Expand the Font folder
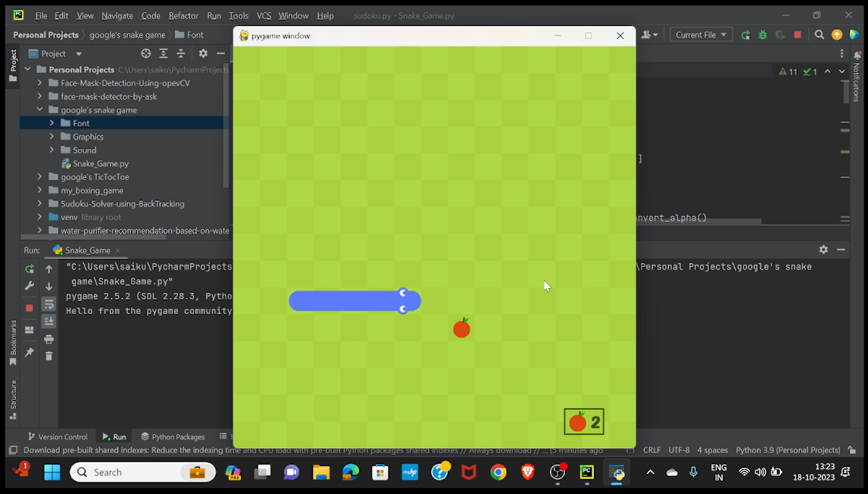Image resolution: width=868 pixels, height=494 pixels. coord(52,123)
